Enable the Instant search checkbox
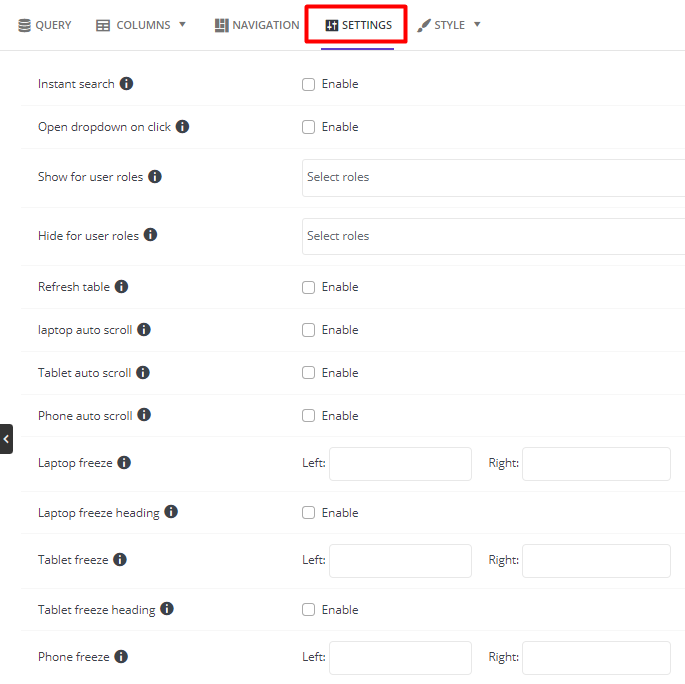The height and width of the screenshot is (684, 685). click(309, 84)
